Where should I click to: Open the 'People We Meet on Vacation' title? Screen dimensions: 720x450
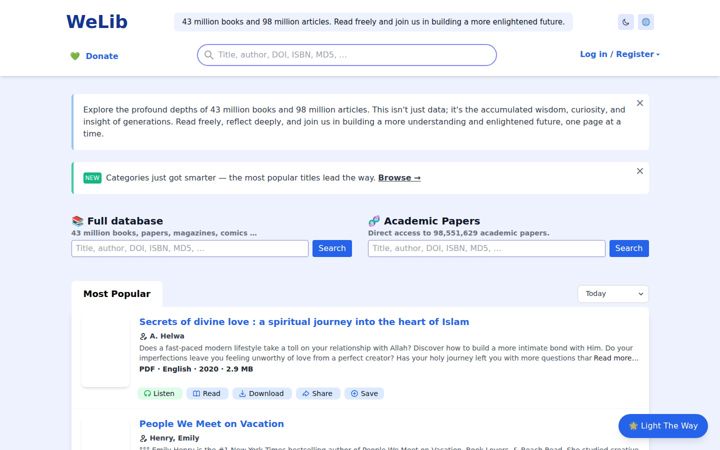coord(211,424)
